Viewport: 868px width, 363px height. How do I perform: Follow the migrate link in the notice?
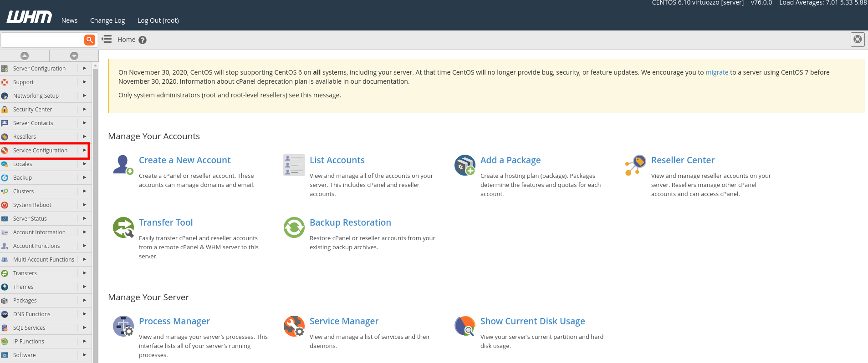tap(716, 72)
